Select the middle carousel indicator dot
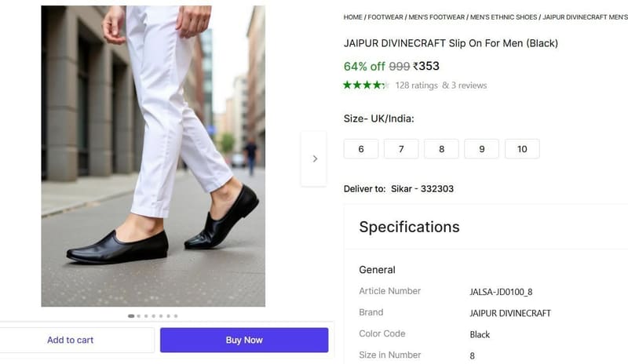This screenshot has height=364, width=628. [153, 316]
